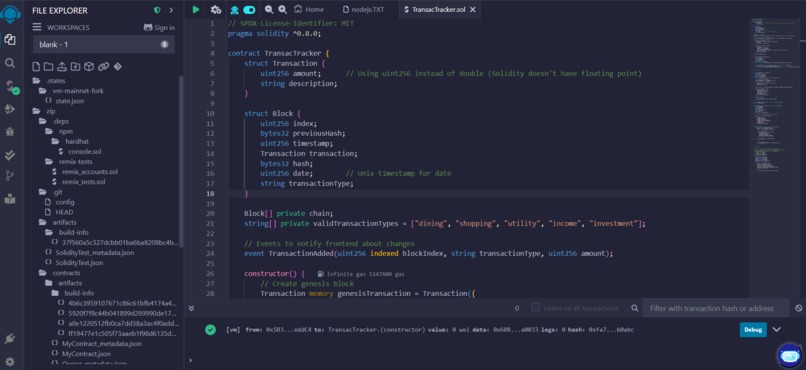Click the green shield icon in File Explorer header
This screenshot has height=370, width=806.
click(157, 10)
